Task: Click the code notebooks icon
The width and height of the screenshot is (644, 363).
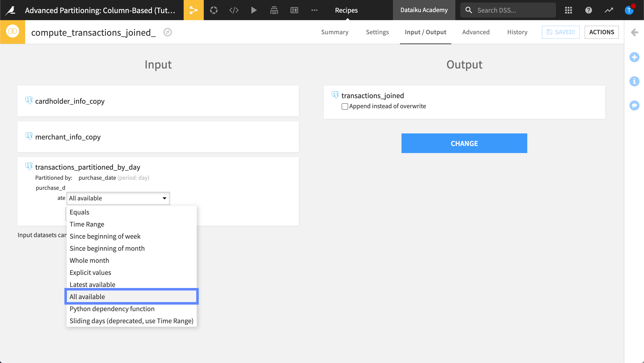Action: (x=234, y=10)
